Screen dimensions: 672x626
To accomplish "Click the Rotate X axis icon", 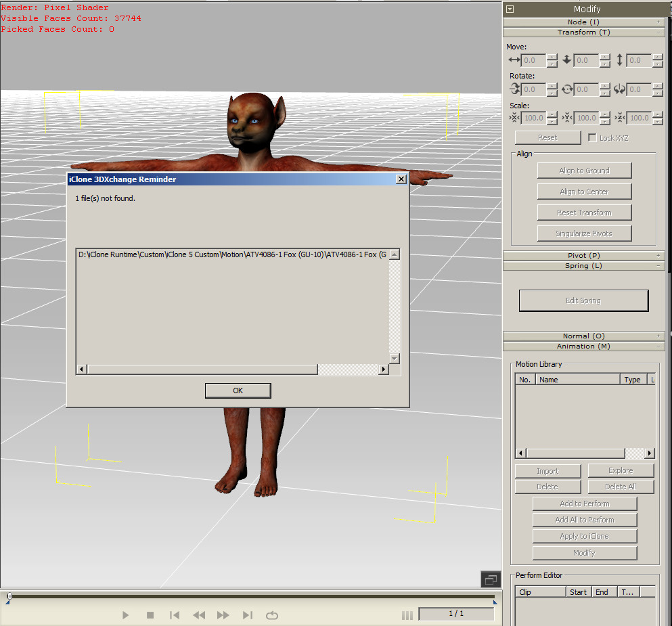I will (515, 89).
